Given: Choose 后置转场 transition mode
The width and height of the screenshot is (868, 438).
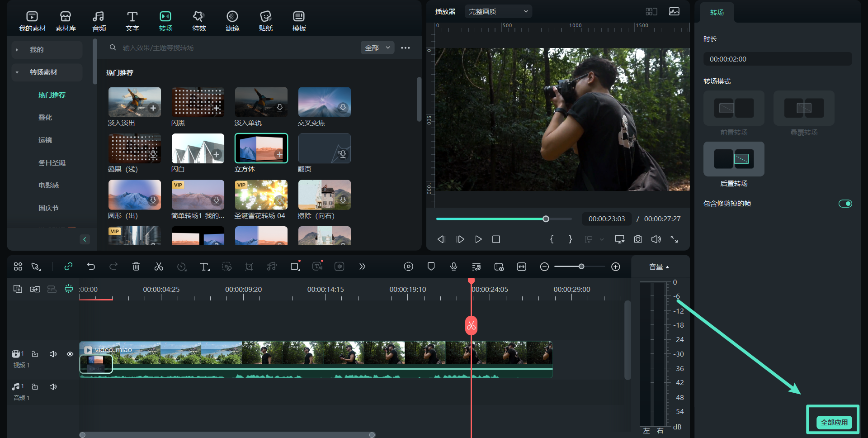Looking at the screenshot, I should (x=734, y=159).
